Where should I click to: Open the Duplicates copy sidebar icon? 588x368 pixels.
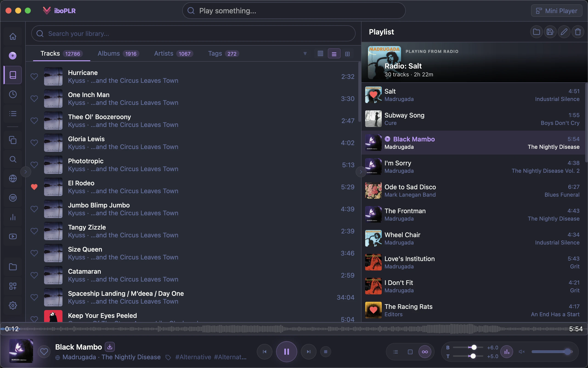(13, 140)
